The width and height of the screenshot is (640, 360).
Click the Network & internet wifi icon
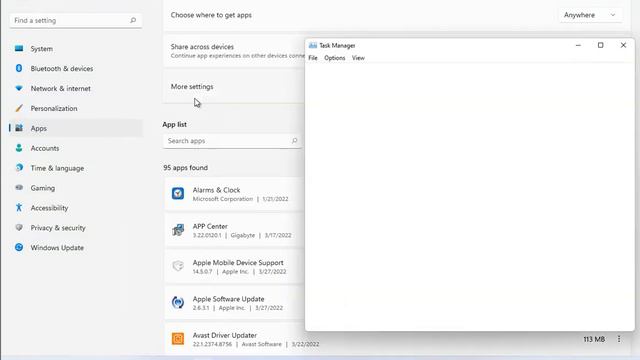[19, 88]
